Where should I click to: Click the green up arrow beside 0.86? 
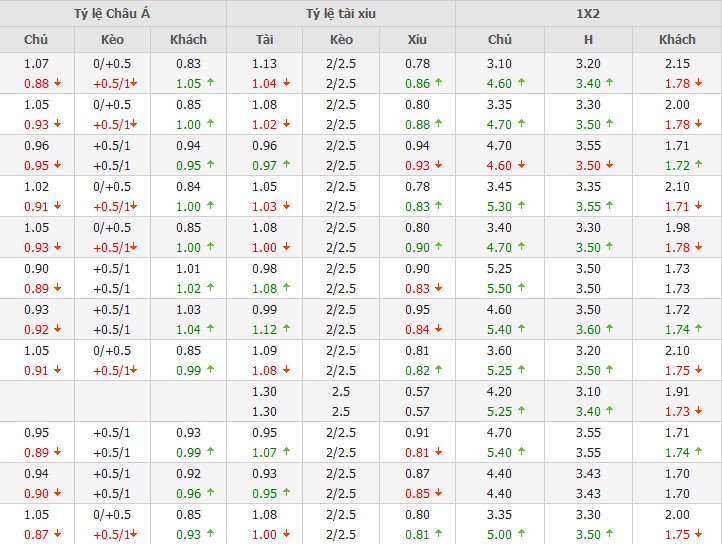pos(438,84)
